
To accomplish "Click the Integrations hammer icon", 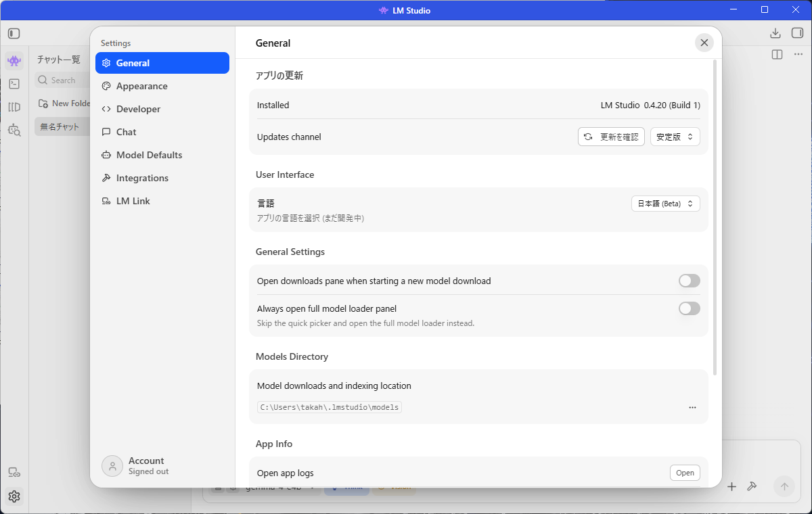I will [106, 178].
